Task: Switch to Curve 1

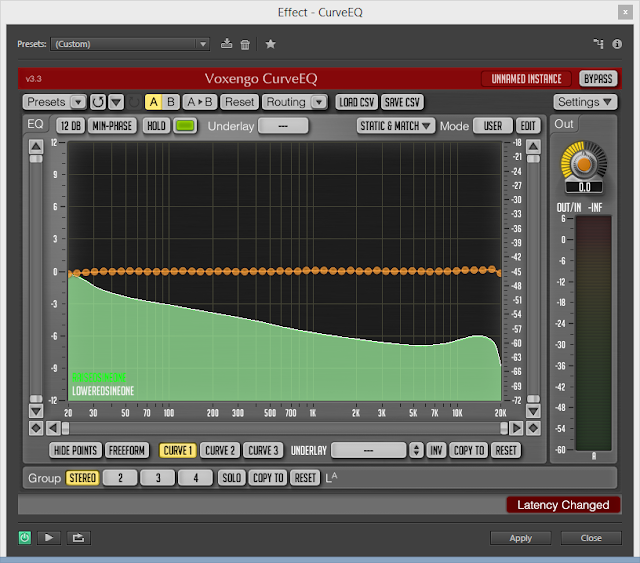Action: [178, 450]
